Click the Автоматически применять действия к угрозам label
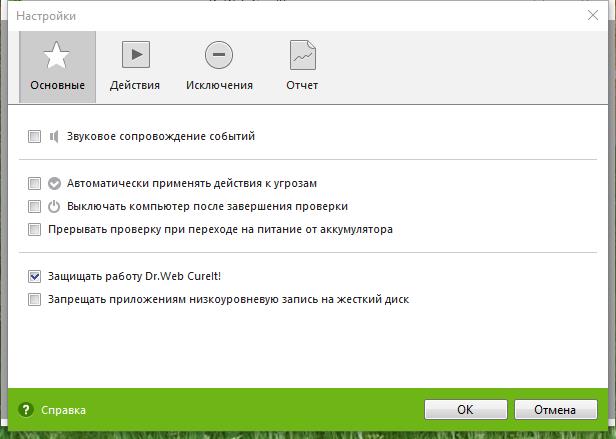Image resolution: width=616 pixels, height=439 pixels. 192,184
